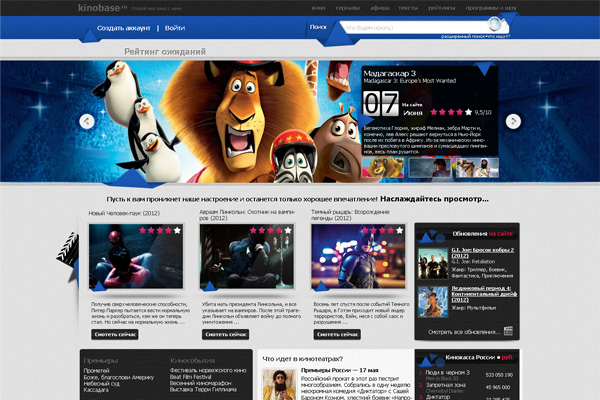Open Фестиваль норвежского кино event
The image size is (600, 400).
point(208,371)
